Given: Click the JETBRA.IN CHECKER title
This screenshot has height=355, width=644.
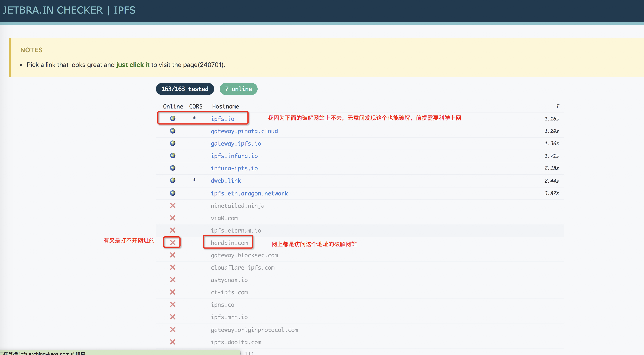Looking at the screenshot, I should [53, 10].
